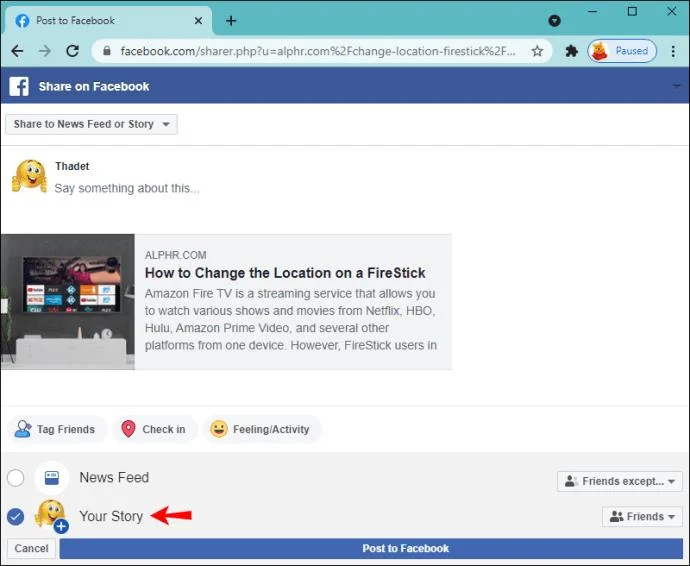
Task: Click the Say something about this field
Action: tap(127, 188)
